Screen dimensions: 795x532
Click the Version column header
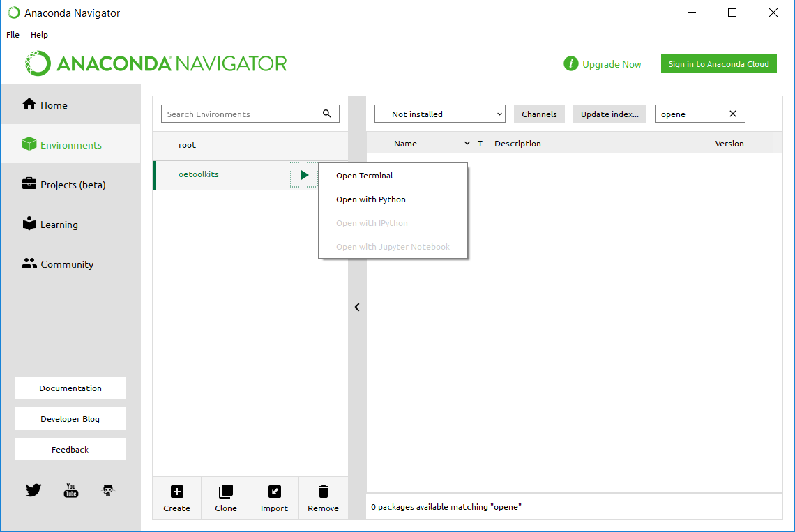729,144
